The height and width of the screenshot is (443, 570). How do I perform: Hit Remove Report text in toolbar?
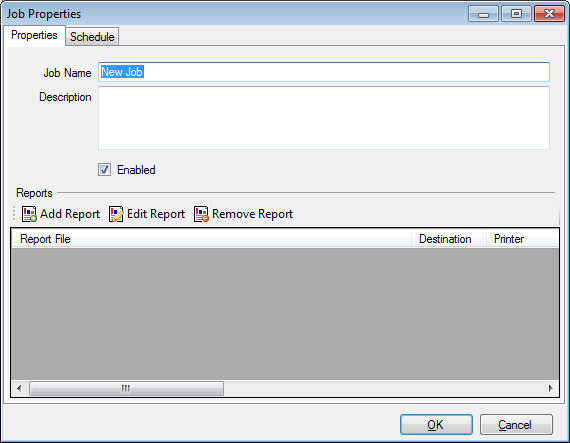click(252, 214)
